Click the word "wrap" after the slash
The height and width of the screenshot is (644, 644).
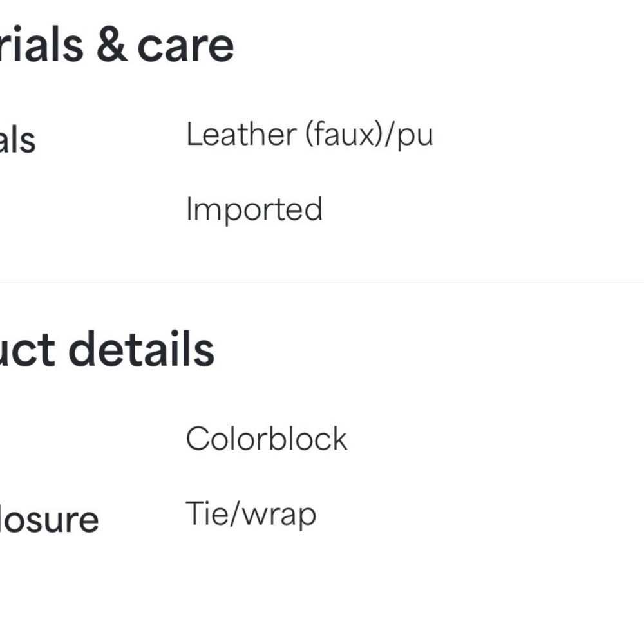pyautogui.click(x=279, y=517)
